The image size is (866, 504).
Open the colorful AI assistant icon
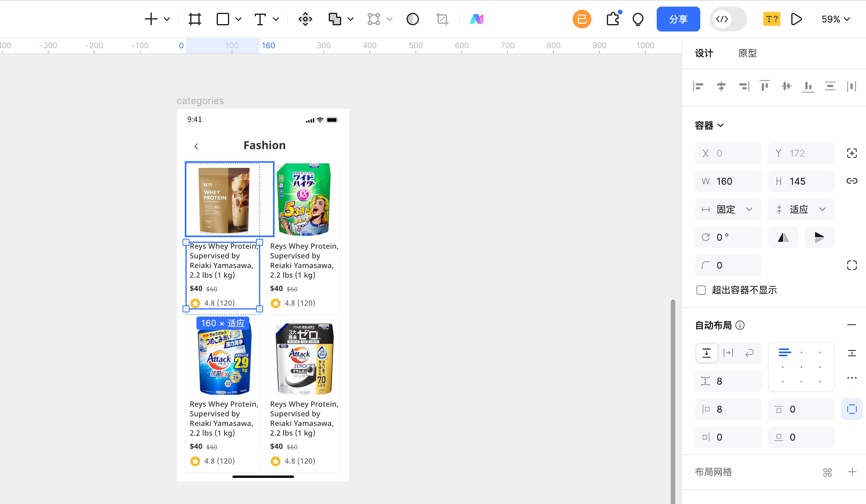477,19
